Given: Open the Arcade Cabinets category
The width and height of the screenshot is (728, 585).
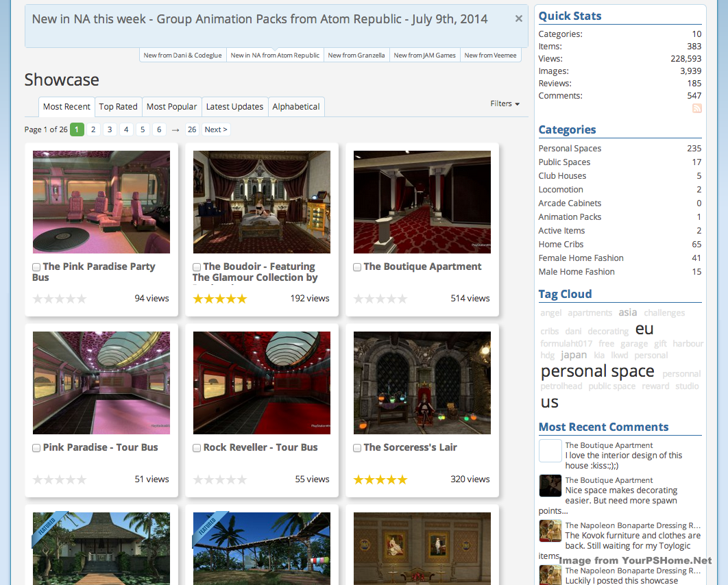Looking at the screenshot, I should tap(570, 203).
